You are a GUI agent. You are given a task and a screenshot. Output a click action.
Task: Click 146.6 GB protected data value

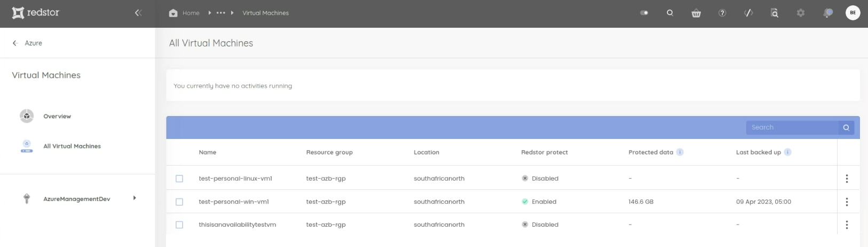tap(641, 202)
